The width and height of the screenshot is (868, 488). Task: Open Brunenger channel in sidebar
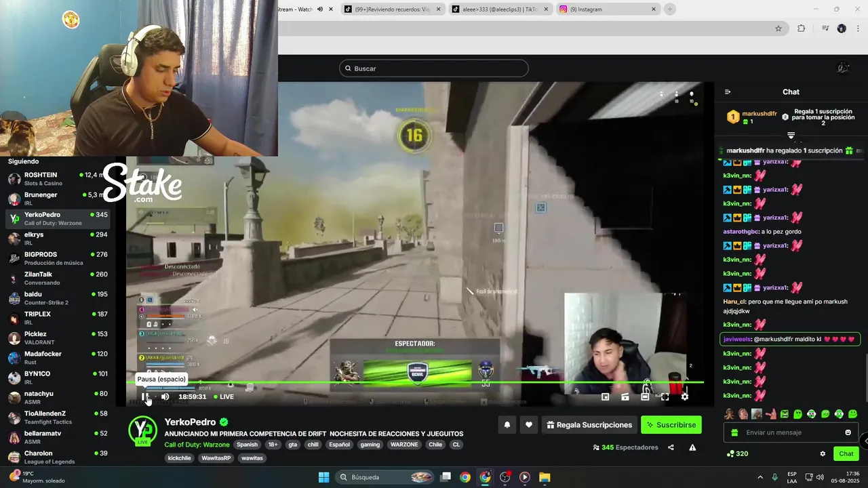58,199
